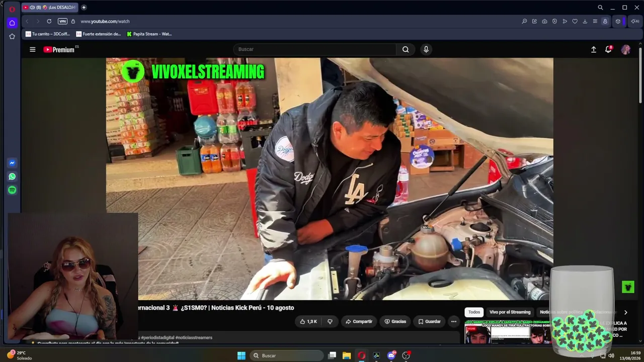Select the Todos filter chip

click(474, 312)
